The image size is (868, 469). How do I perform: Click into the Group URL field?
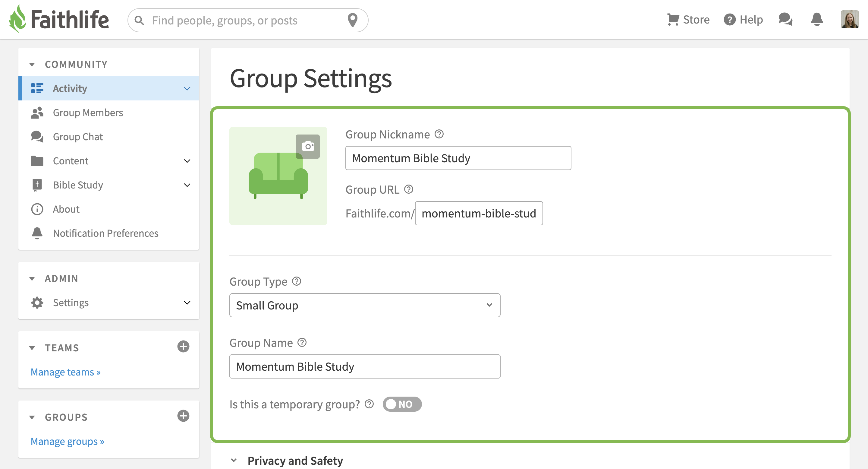point(479,213)
